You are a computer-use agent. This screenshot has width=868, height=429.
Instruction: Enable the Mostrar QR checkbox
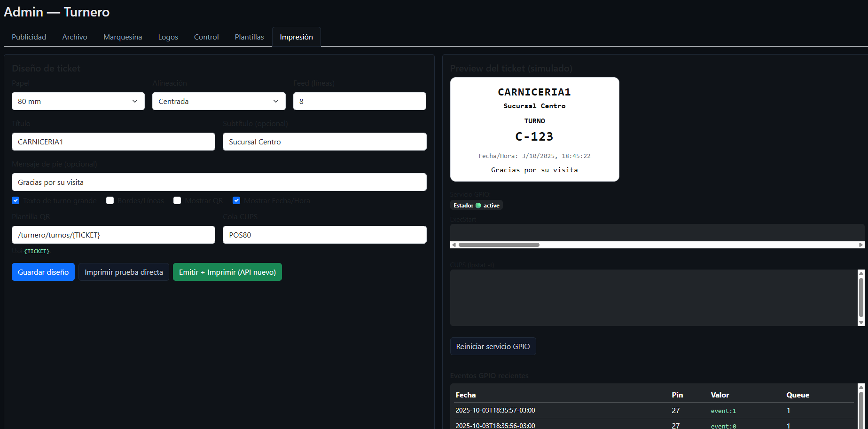coord(177,200)
